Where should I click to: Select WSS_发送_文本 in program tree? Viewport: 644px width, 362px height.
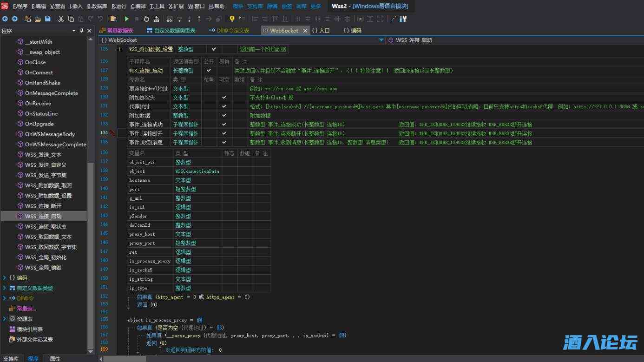coord(43,155)
